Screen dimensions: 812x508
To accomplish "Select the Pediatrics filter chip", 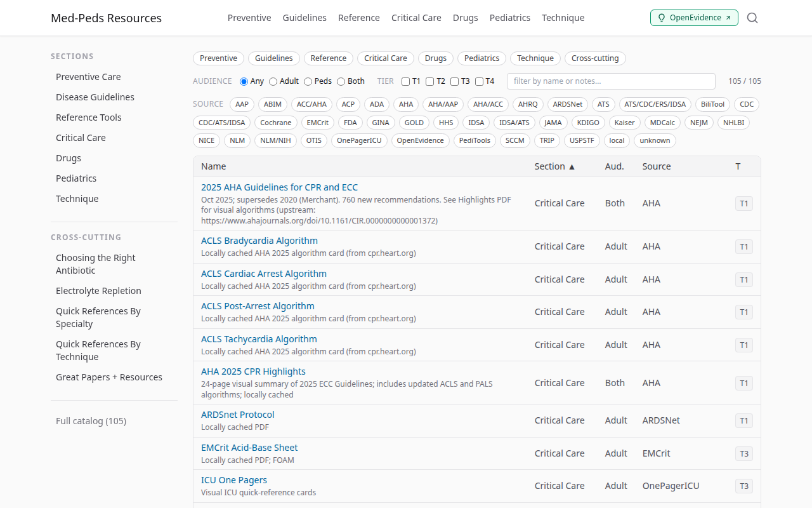I will click(481, 58).
